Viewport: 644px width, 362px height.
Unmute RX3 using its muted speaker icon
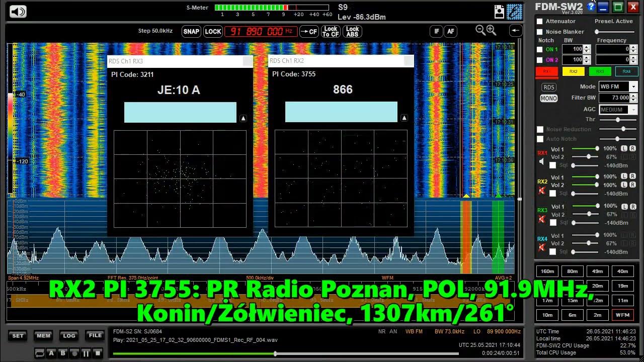coord(542,219)
